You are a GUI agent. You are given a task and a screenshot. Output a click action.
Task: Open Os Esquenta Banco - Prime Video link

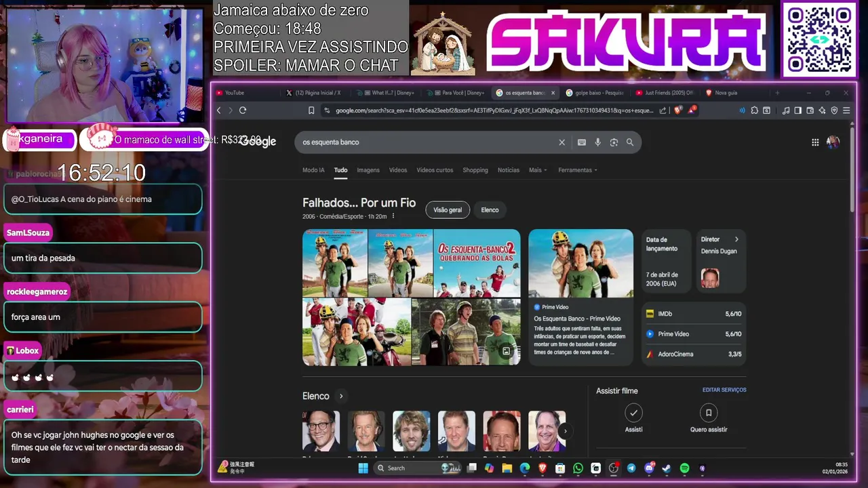(x=577, y=319)
